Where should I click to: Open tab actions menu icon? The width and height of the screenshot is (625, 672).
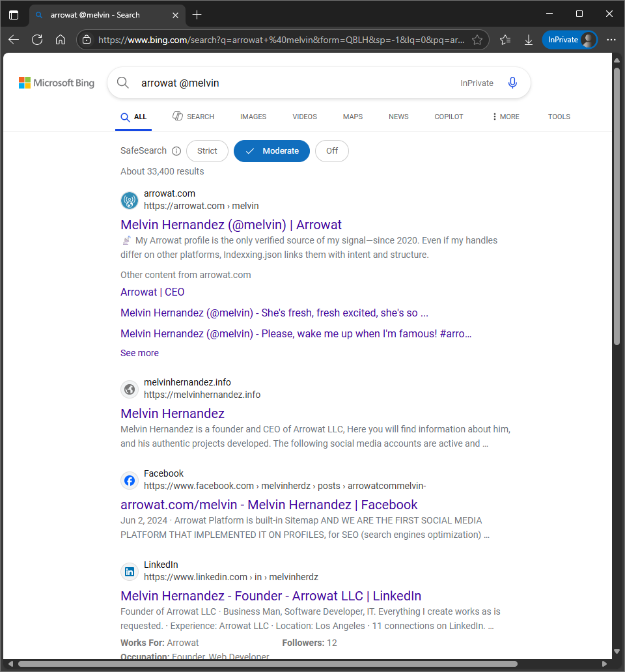[x=14, y=15]
